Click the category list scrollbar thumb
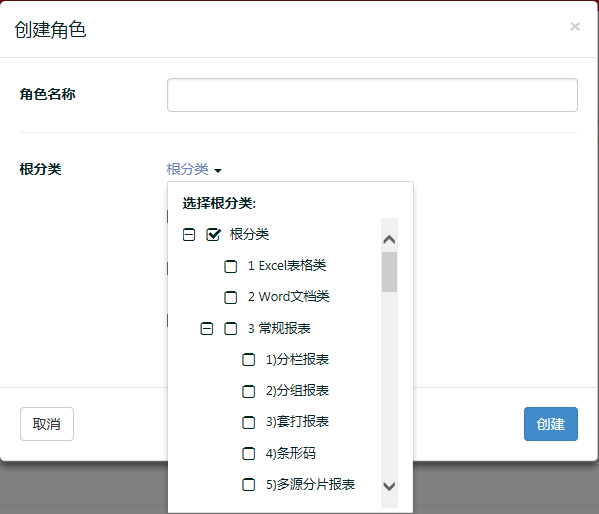 pyautogui.click(x=389, y=272)
